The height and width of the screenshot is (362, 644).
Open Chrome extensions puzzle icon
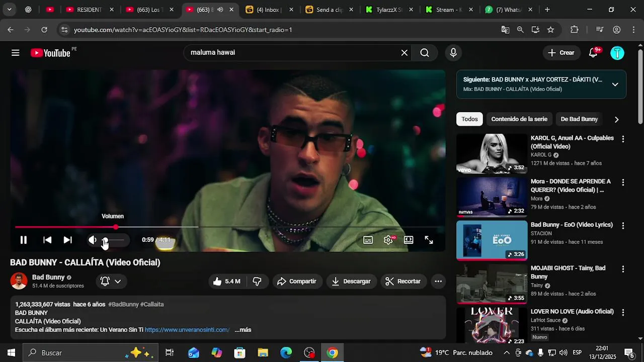[x=575, y=30]
